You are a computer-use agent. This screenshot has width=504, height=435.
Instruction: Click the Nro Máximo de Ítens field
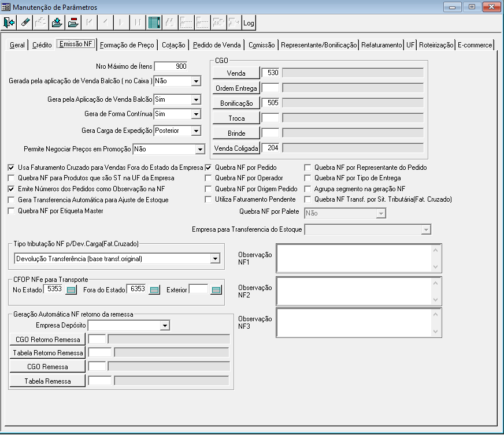171,66
